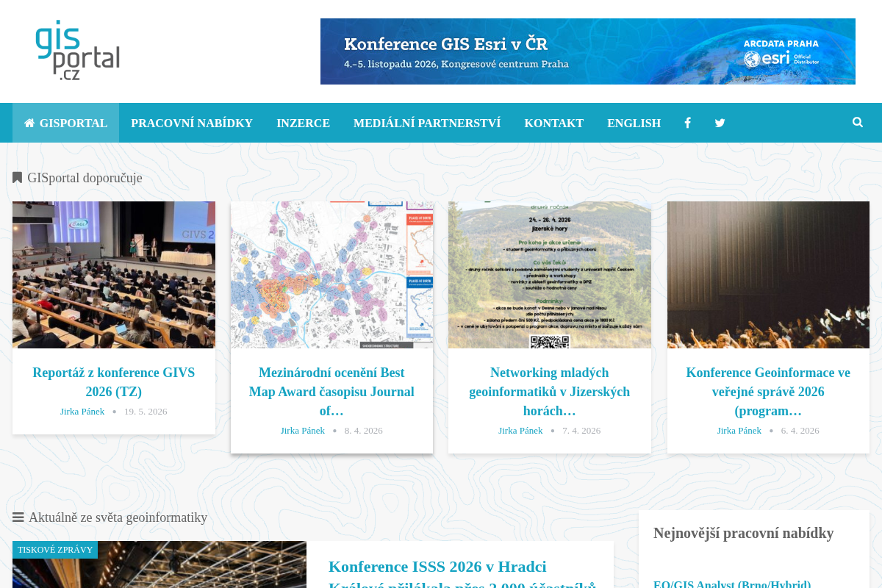This screenshot has width=882, height=588.
Task: Open the GIVS 2026 conference hall thumbnail
Action: pos(114,275)
